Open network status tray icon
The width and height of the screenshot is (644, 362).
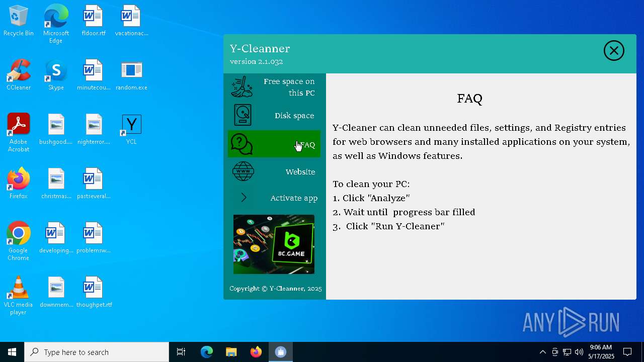[567, 352]
